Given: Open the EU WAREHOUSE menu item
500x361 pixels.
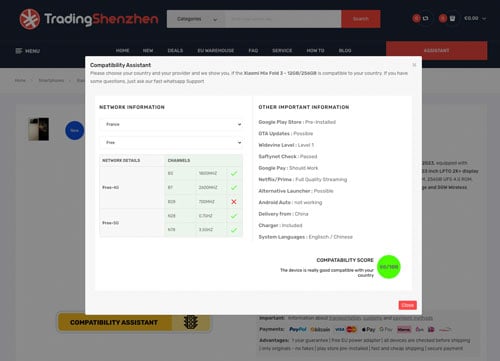Looking at the screenshot, I should (x=216, y=51).
